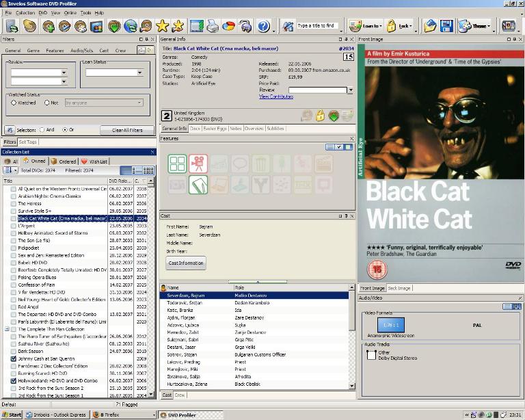
Task: Switch to the Wish List tab
Action: coord(94,161)
